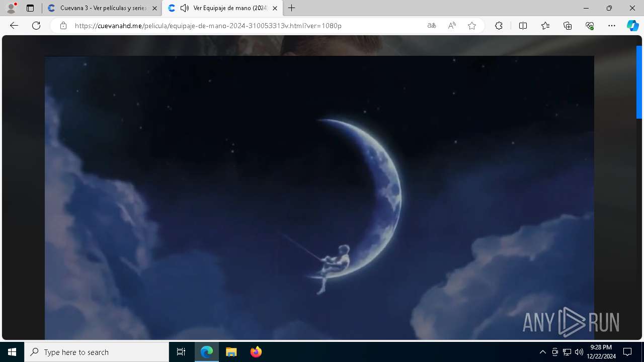The image size is (644, 362).
Task: Open Microsoft Edge from the taskbar
Action: click(207, 352)
